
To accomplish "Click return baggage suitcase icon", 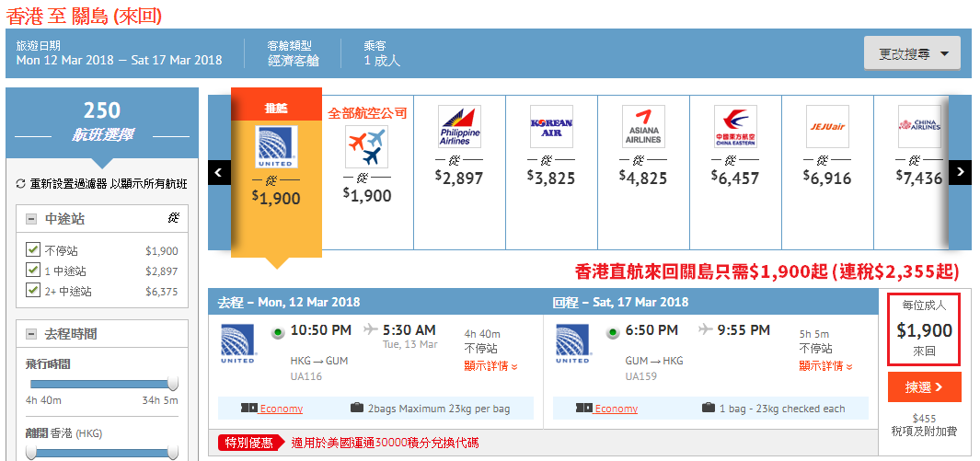I will pyautogui.click(x=709, y=408).
